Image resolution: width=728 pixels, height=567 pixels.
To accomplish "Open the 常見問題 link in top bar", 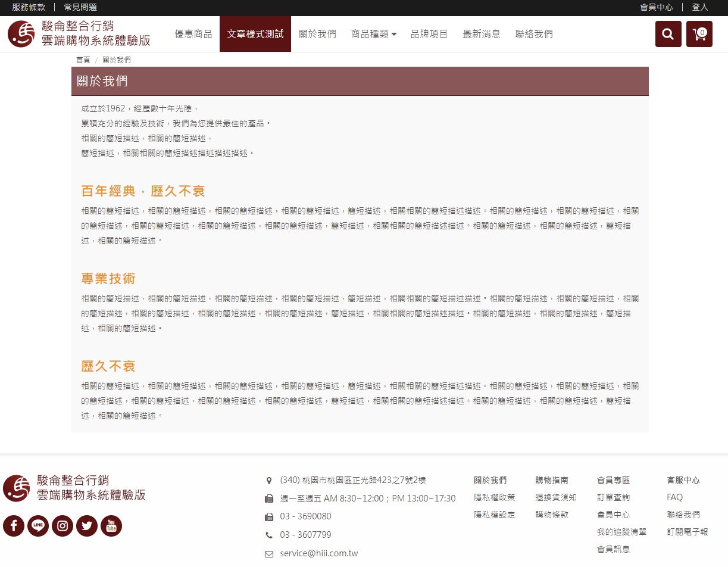I will [80, 7].
